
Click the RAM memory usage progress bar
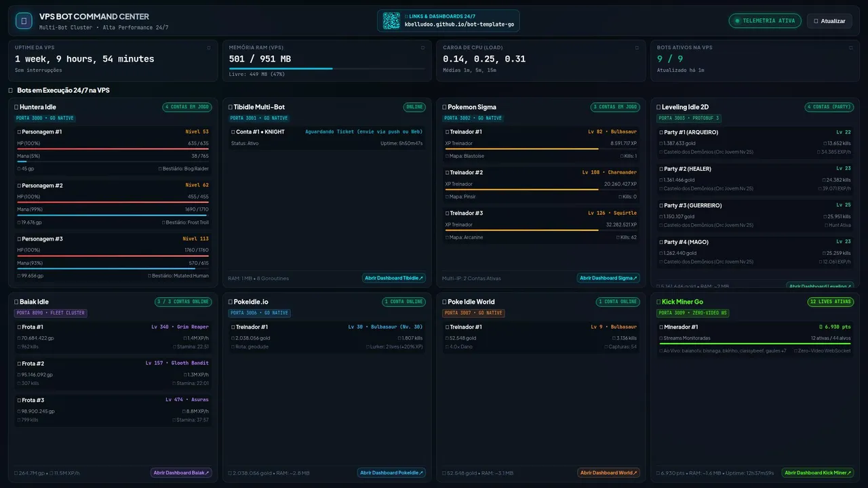[x=328, y=68]
